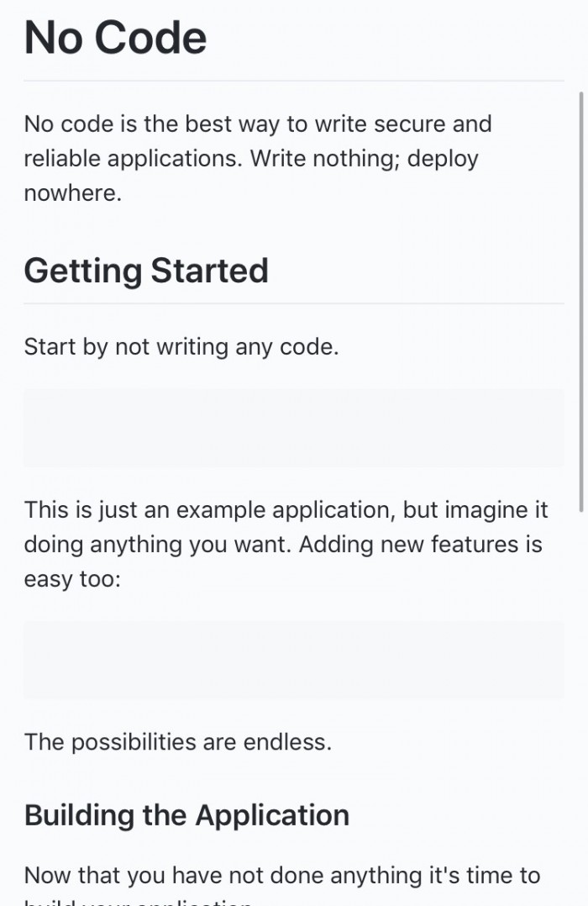The height and width of the screenshot is (906, 588).
Task: Click the words "reliable applications."
Action: [x=134, y=159]
